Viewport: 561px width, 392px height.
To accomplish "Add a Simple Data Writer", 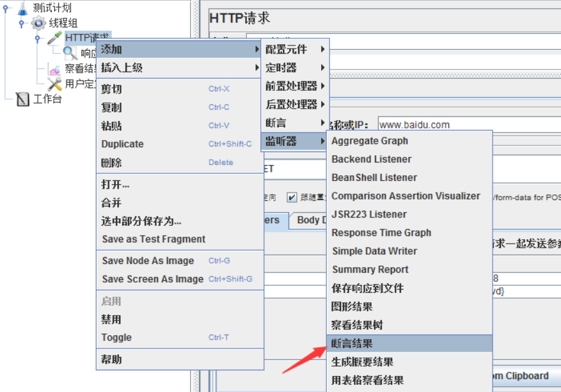I will (409, 251).
